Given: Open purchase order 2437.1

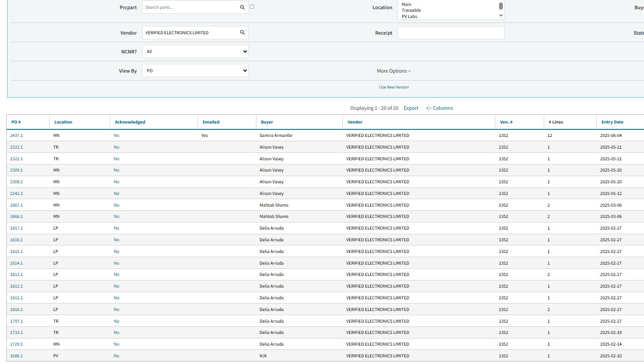Looking at the screenshot, I should (16, 136).
